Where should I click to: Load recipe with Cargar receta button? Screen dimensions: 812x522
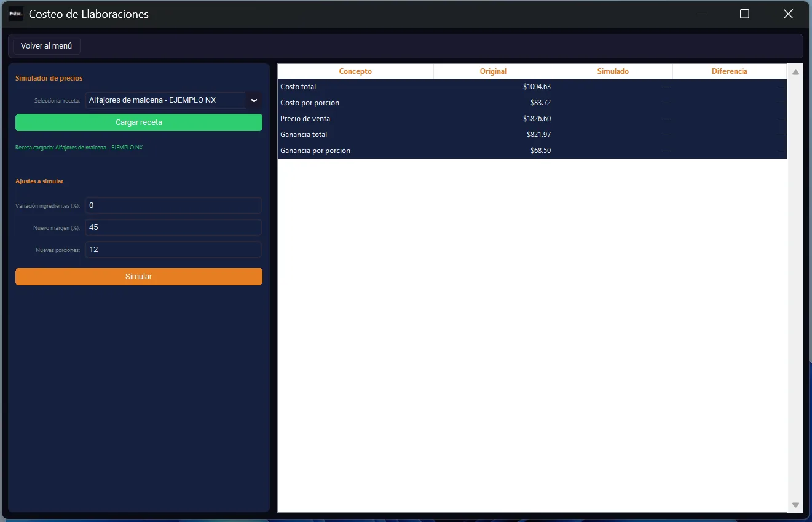139,122
